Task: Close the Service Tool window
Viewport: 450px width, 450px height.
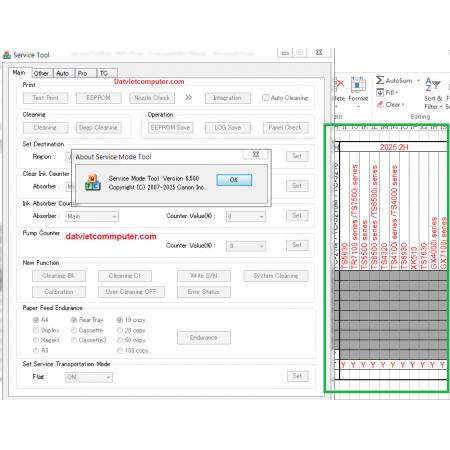Action: pos(319,52)
